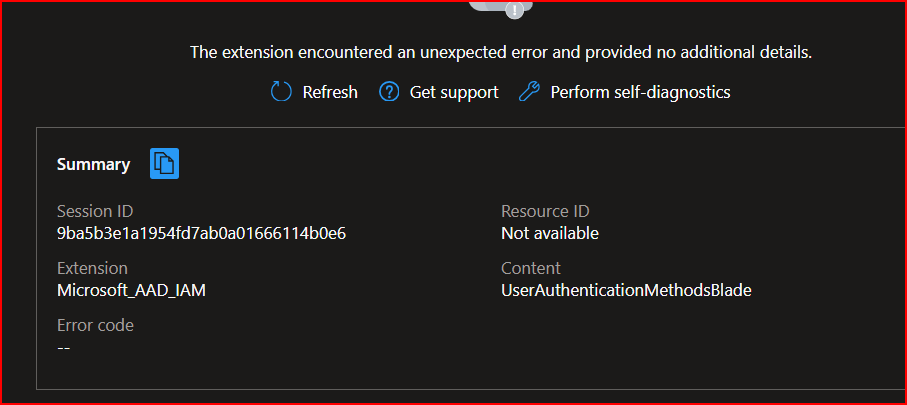907x405 pixels.
Task: Click the unexpected error message text
Action: [x=501, y=53]
